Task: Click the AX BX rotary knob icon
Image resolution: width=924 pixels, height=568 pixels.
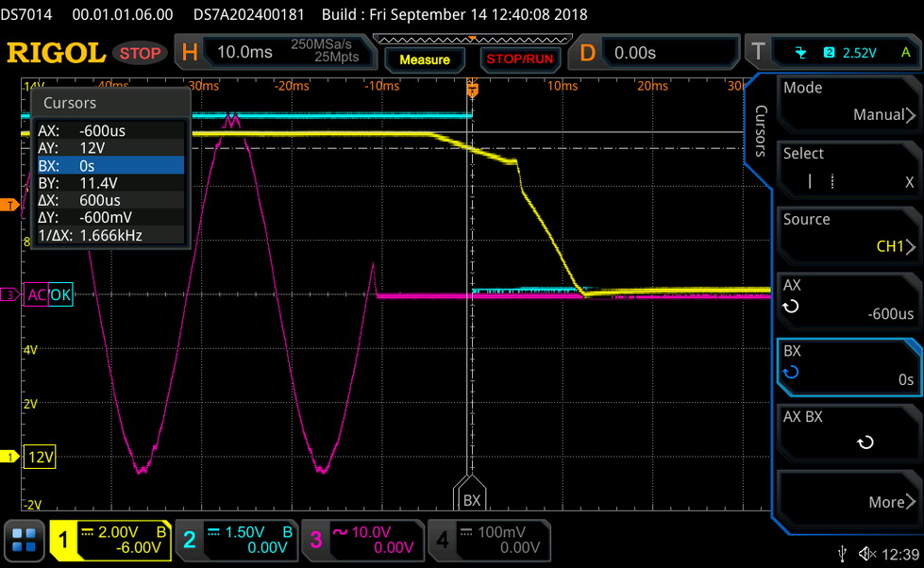Action: [865, 443]
